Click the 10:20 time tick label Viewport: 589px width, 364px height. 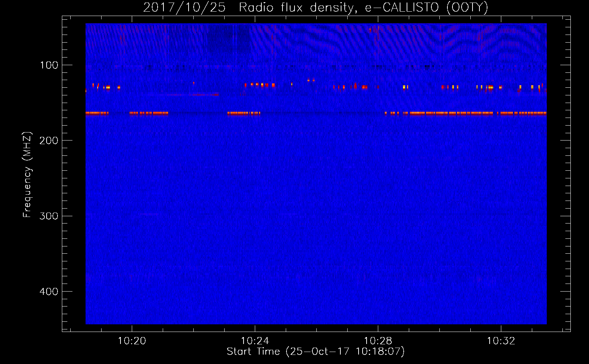click(132, 341)
